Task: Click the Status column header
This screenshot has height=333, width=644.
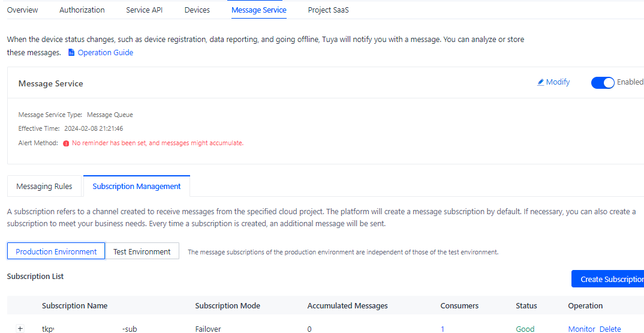Action: (526, 306)
